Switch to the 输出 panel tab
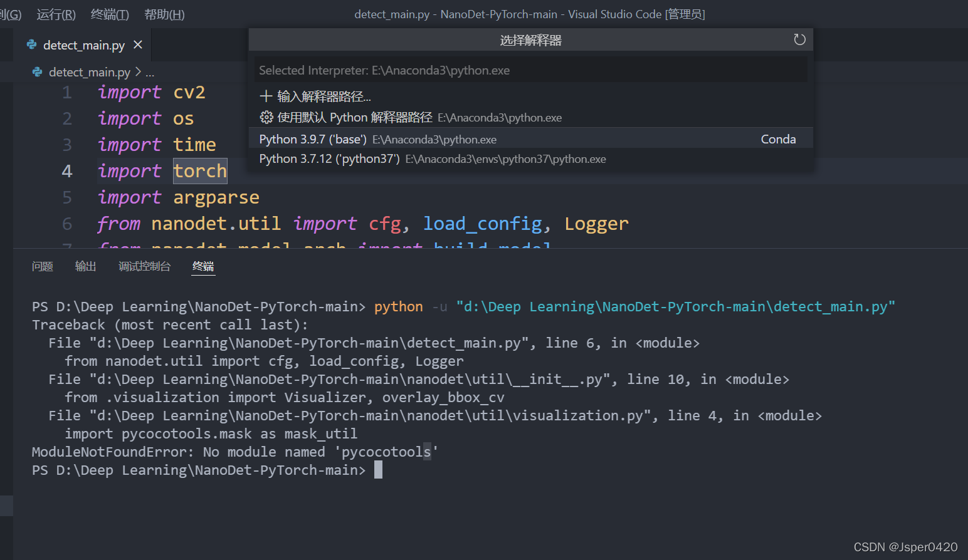This screenshot has width=968, height=560. tap(85, 266)
